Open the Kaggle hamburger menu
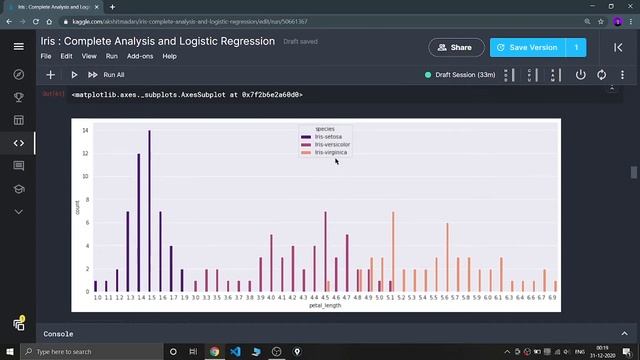 18,47
